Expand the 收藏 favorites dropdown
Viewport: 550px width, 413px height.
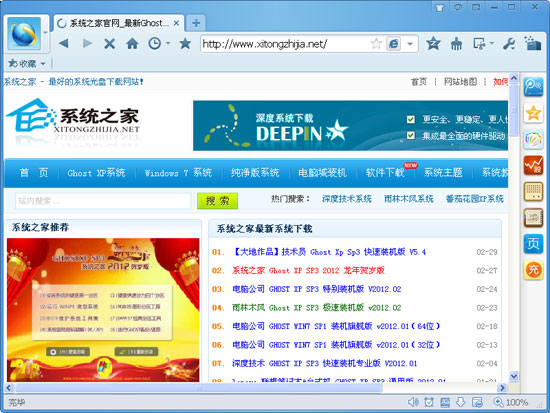(43, 64)
